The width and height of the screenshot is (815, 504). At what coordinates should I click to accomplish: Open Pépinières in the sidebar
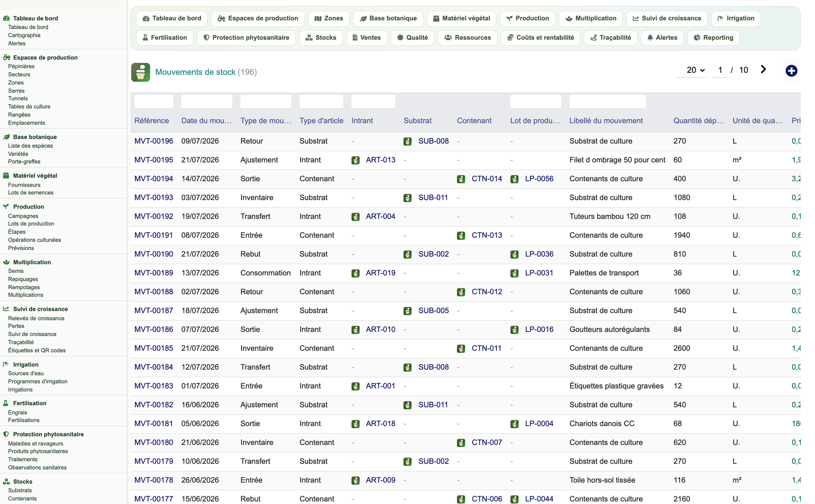coord(21,66)
